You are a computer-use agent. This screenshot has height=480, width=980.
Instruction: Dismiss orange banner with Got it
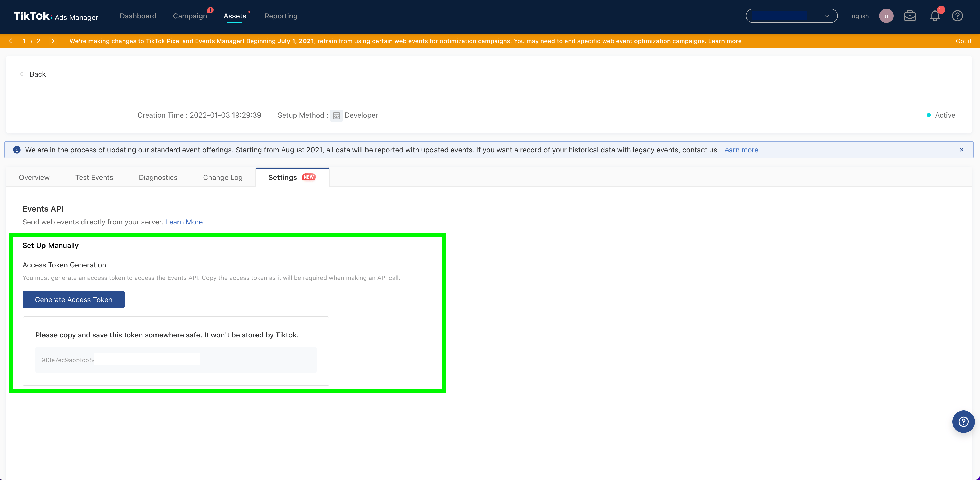[963, 41]
